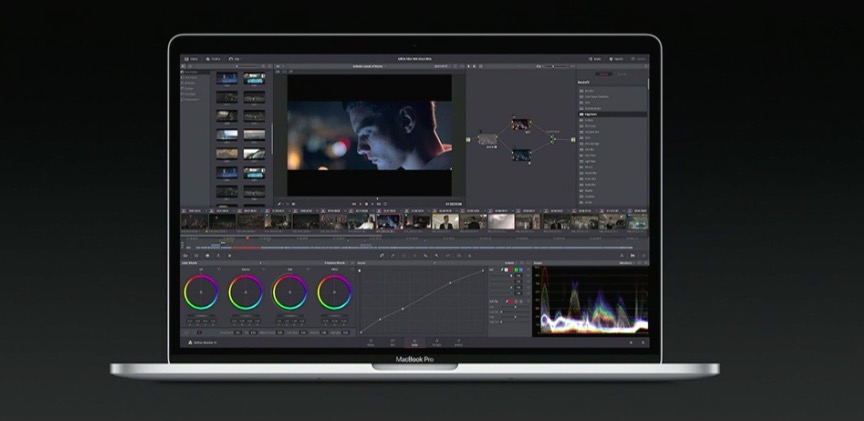
Task: Open the Gallery panel in top toolbar
Action: pos(191,59)
